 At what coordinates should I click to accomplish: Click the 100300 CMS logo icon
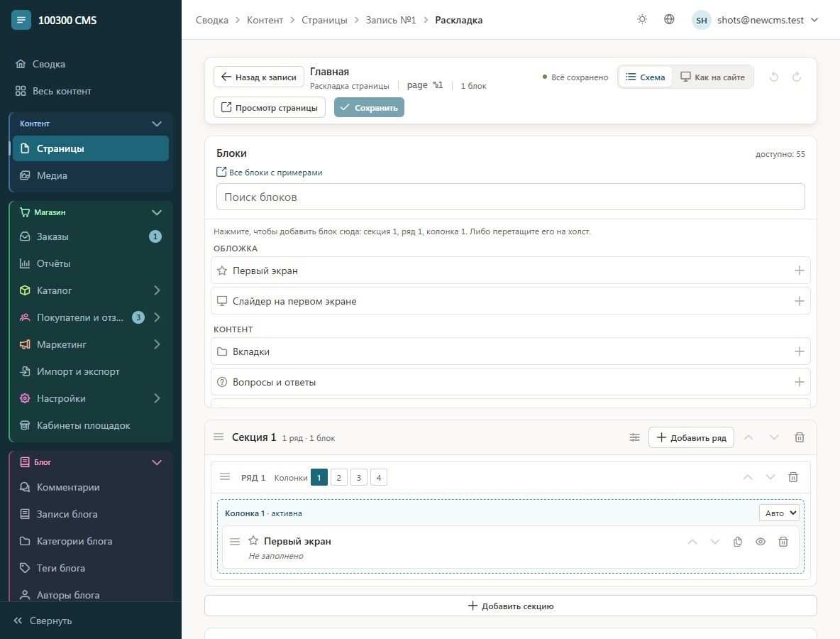pyautogui.click(x=21, y=20)
